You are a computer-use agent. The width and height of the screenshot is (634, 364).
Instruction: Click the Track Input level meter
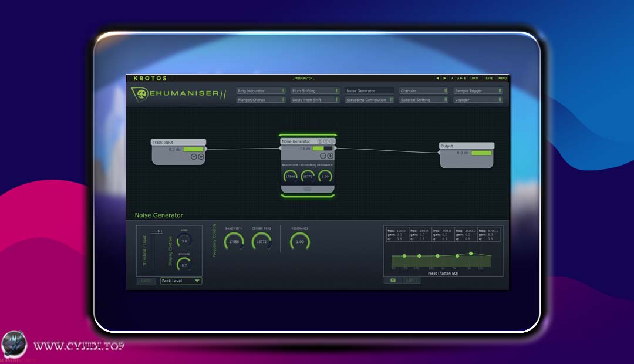point(193,150)
